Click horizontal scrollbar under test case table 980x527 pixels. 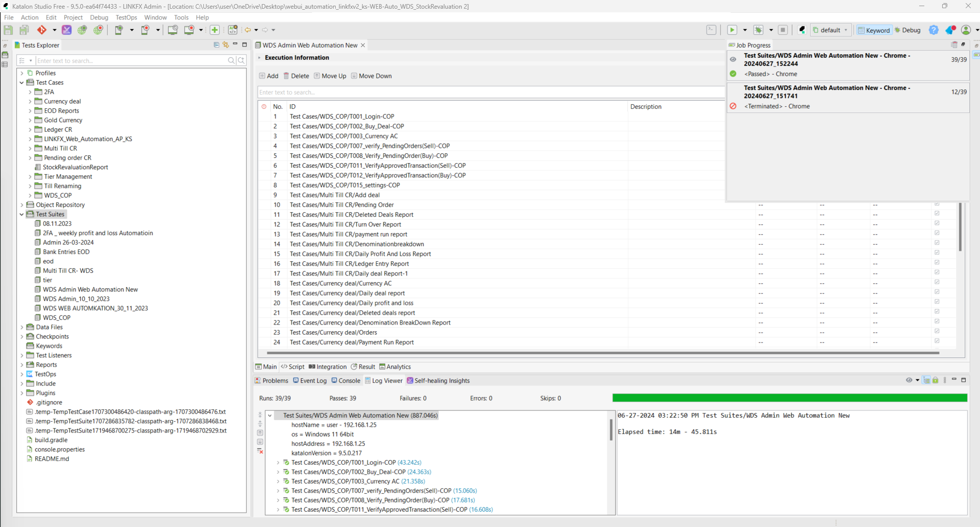click(603, 353)
